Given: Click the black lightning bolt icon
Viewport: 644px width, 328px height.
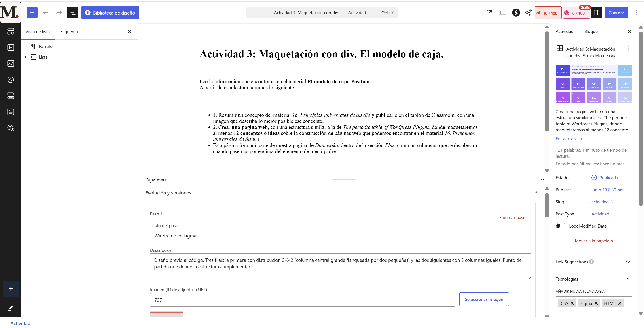Looking at the screenshot, I should coord(516,13).
